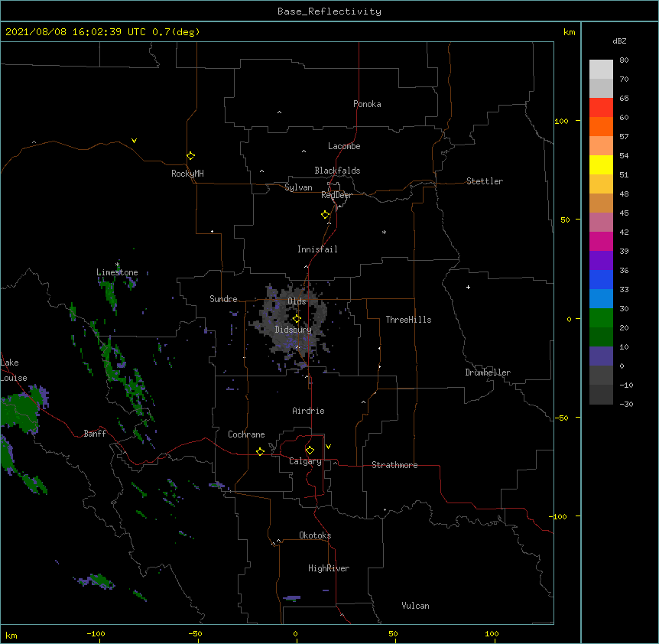Click the Okotoks label

point(315,535)
